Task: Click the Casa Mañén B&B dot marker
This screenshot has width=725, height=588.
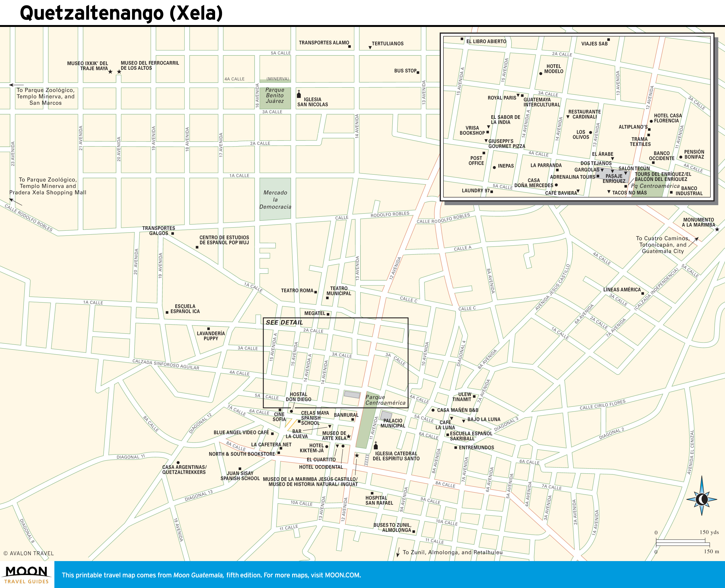Action: (x=433, y=410)
